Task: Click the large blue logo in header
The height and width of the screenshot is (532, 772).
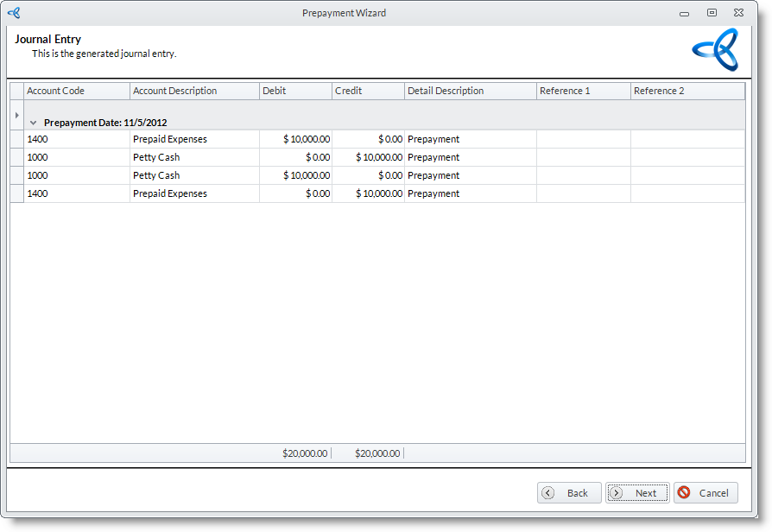Action: (x=715, y=50)
